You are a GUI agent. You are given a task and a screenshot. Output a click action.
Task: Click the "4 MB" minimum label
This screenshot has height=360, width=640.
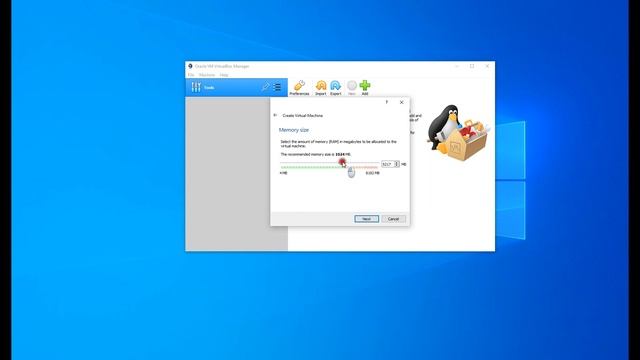click(284, 173)
